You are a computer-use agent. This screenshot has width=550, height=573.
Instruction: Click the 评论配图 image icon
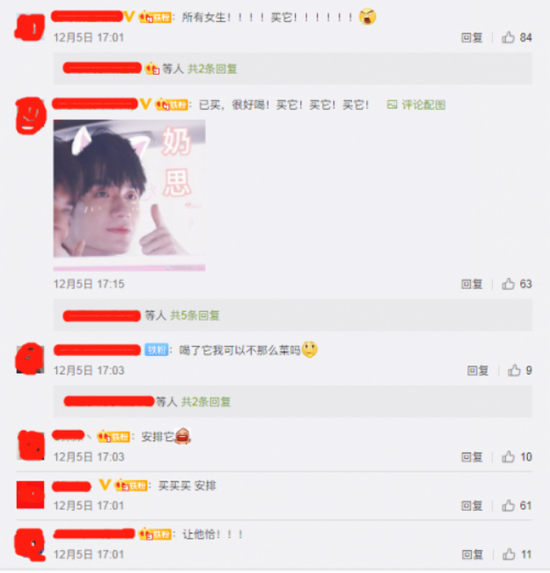[392, 105]
